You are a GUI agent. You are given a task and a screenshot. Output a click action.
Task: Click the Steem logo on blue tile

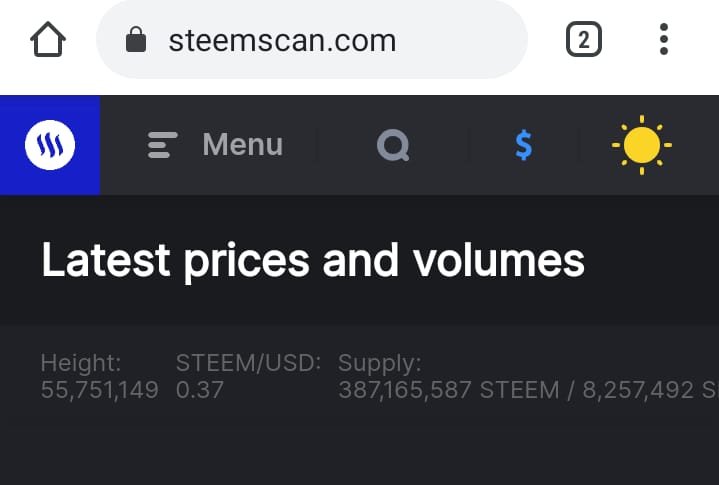point(50,146)
